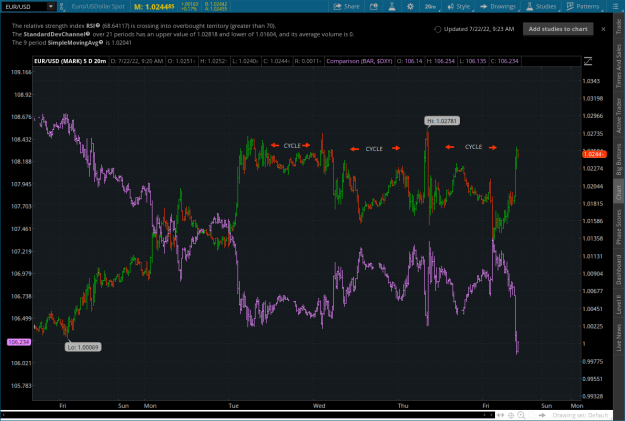Open the Phase Scores sidebar tab

pyautogui.click(x=619, y=227)
